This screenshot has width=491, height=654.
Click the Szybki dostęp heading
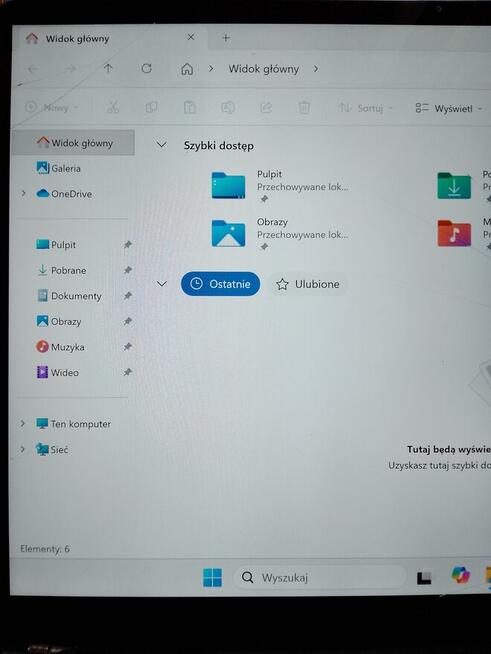(219, 146)
